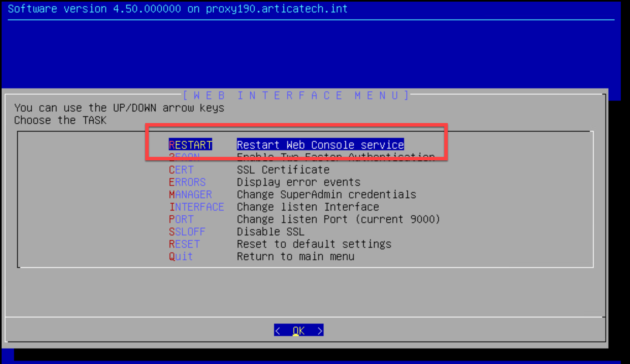The height and width of the screenshot is (364, 630).
Task: Click 'Restart Web Console service' description
Action: coord(320,145)
